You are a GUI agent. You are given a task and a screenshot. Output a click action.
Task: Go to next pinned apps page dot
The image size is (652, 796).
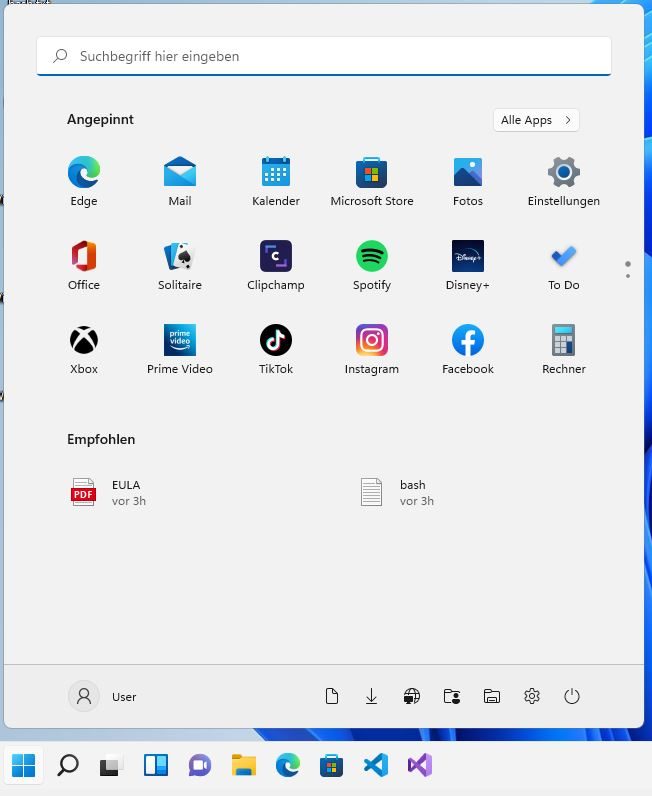(x=628, y=276)
